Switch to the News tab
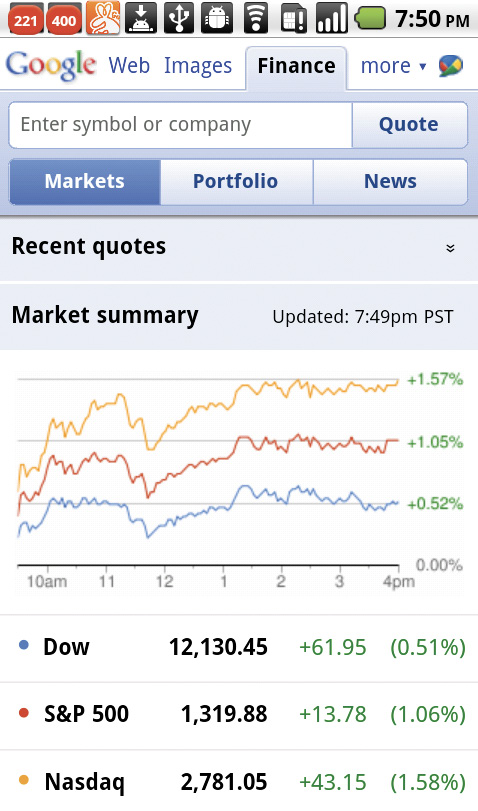Image resolution: width=478 pixels, height=811 pixels. (391, 182)
